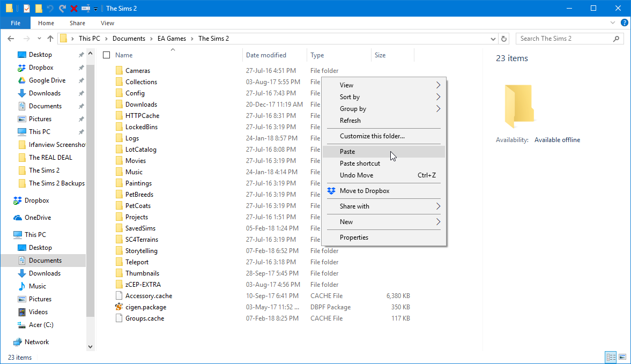Open the Downloads folder in file list

(x=141, y=105)
